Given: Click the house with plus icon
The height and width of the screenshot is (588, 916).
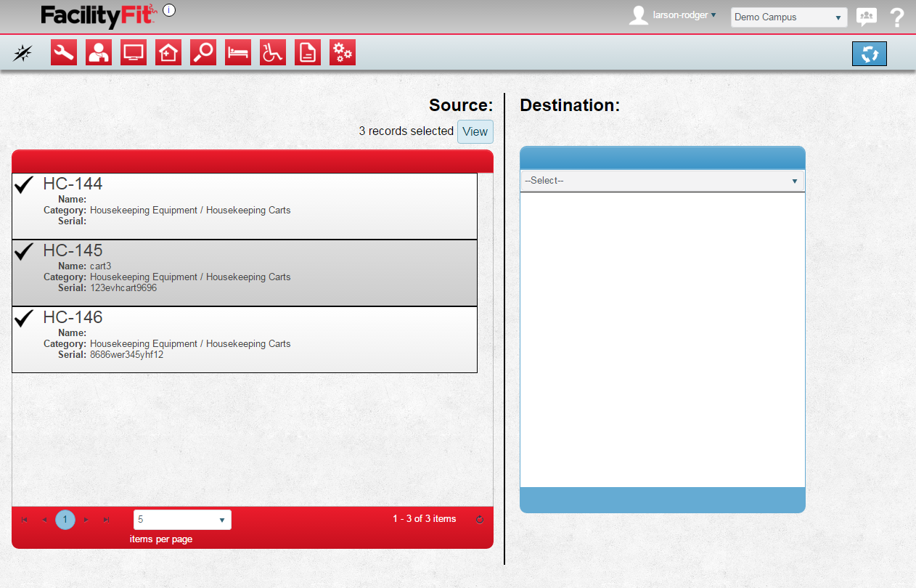Looking at the screenshot, I should coord(168,53).
